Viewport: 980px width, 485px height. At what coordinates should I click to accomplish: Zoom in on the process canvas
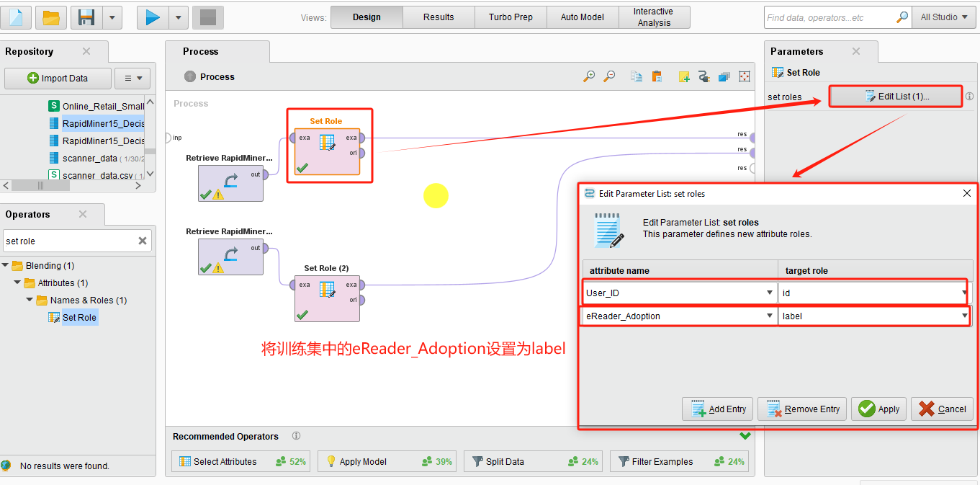click(x=590, y=76)
